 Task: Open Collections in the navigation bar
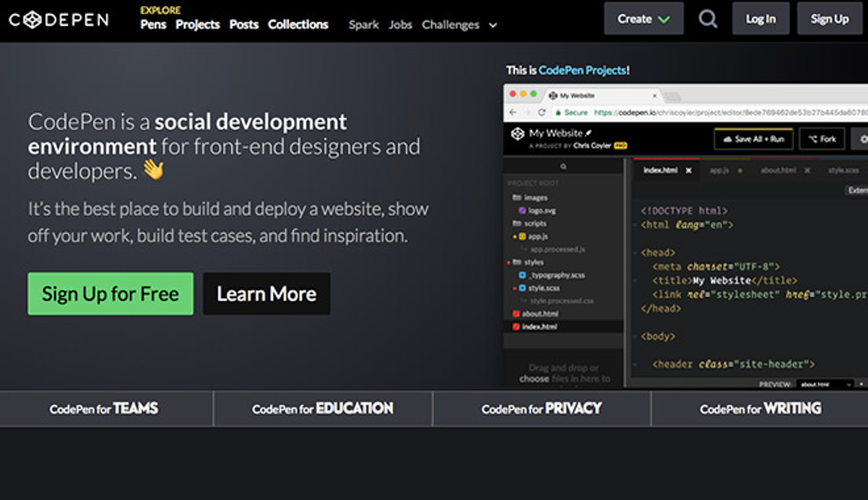tap(298, 25)
